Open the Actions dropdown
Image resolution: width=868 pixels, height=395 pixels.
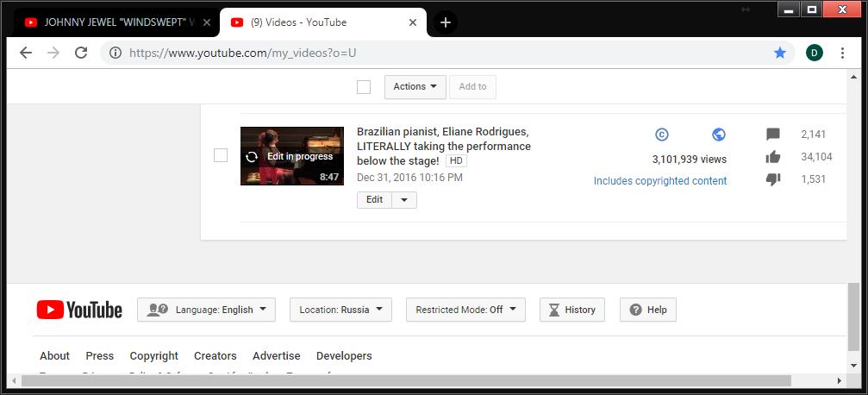tap(415, 87)
